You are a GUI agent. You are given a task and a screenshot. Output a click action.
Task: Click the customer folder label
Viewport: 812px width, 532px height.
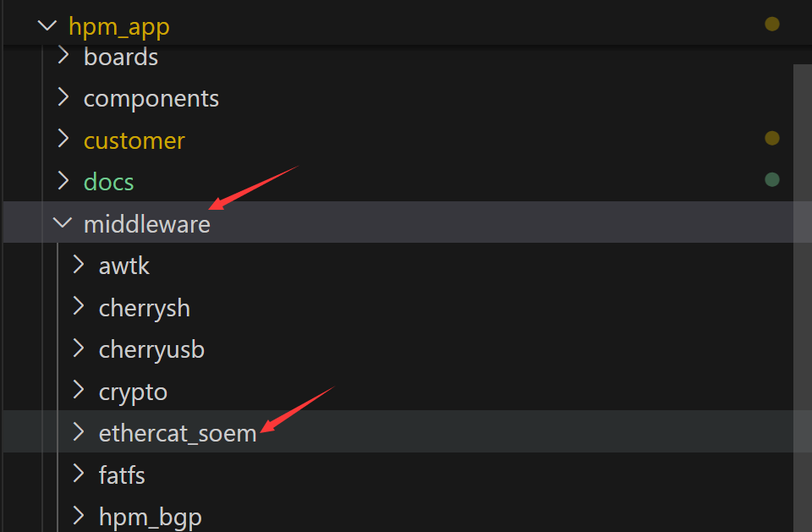click(x=134, y=140)
